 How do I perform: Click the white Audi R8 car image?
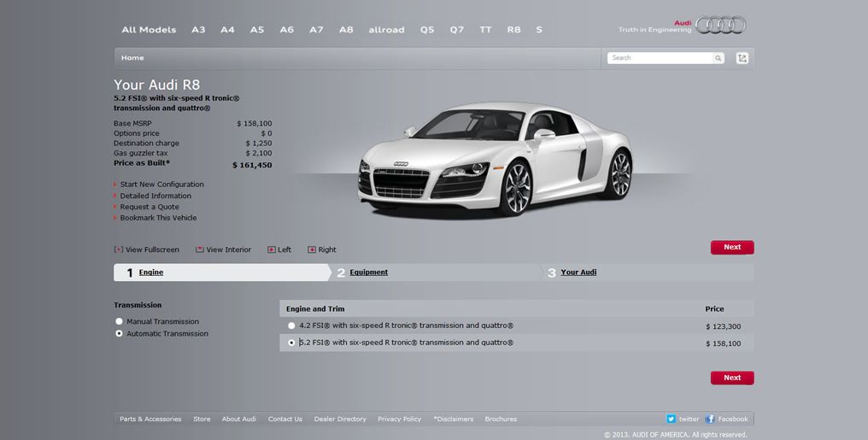tap(496, 160)
